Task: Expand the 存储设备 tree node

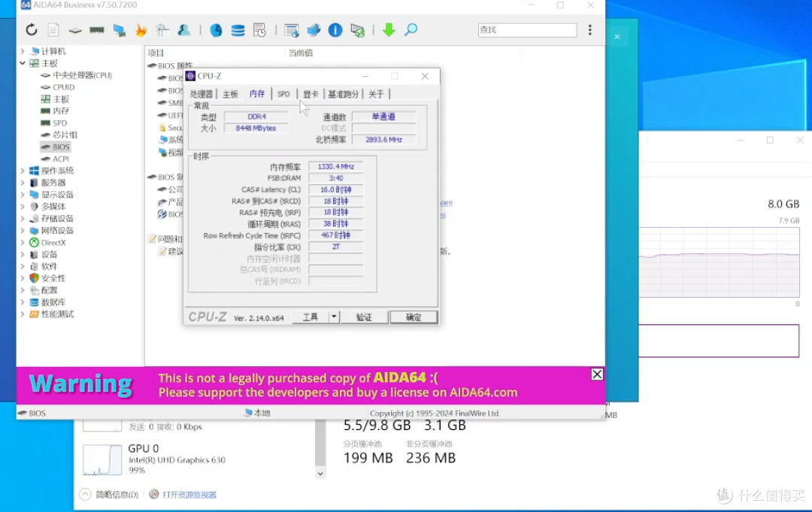Action: 23,219
